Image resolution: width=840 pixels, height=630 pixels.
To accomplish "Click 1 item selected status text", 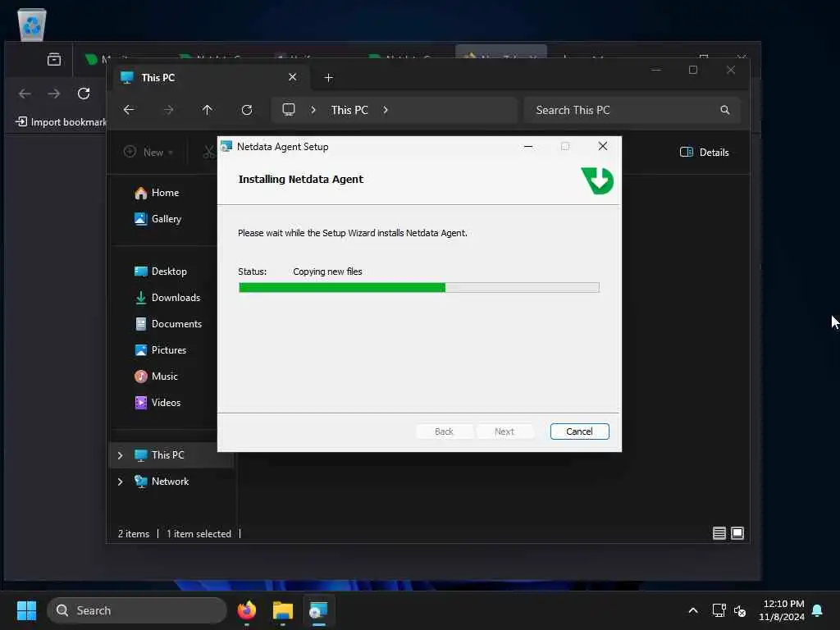I will 199,533.
